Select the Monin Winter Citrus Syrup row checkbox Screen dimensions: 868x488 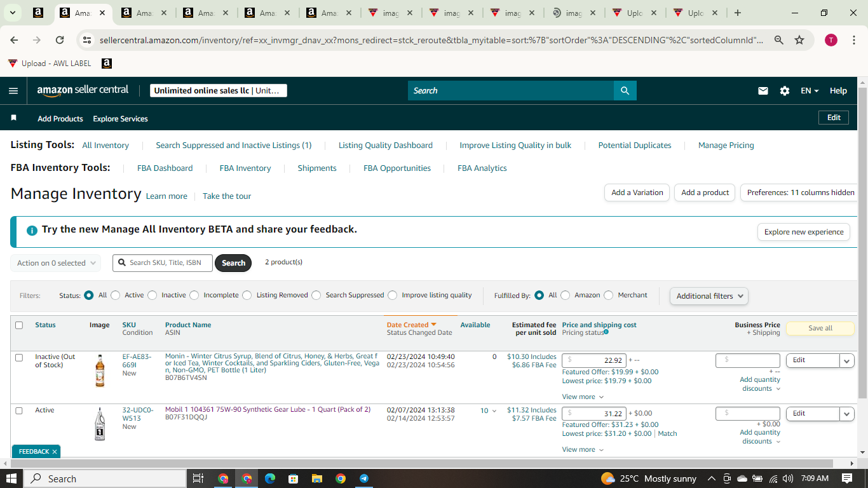[x=19, y=358]
